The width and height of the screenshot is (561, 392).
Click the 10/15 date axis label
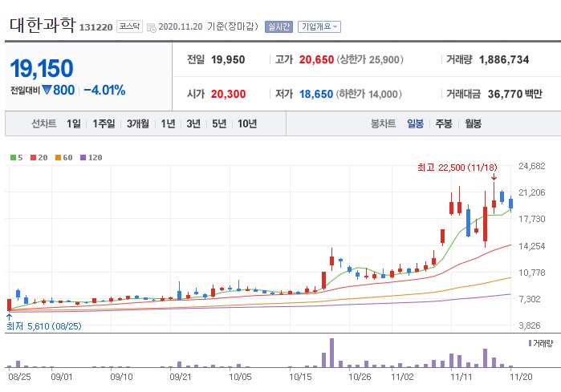pyautogui.click(x=300, y=377)
